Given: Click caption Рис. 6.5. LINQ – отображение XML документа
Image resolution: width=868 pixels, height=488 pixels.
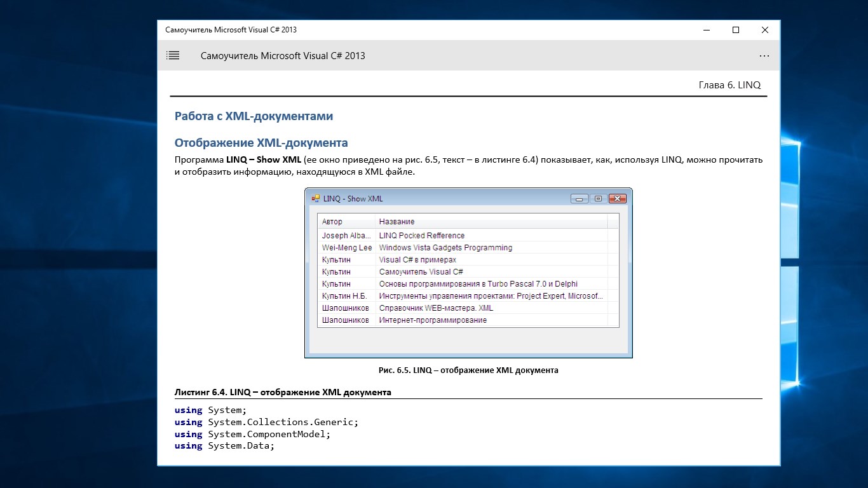Looking at the screenshot, I should [x=468, y=370].
